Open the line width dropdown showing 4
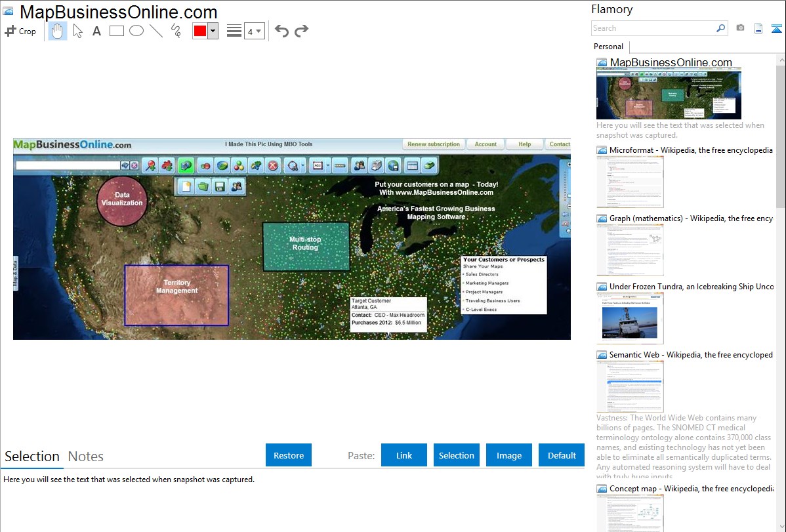The image size is (786, 532). (255, 31)
